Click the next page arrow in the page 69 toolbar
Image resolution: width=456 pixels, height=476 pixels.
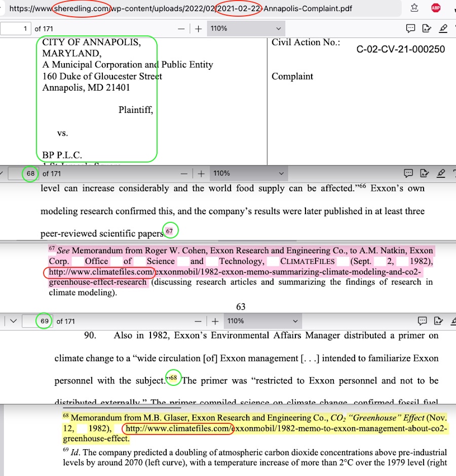pos(14,321)
